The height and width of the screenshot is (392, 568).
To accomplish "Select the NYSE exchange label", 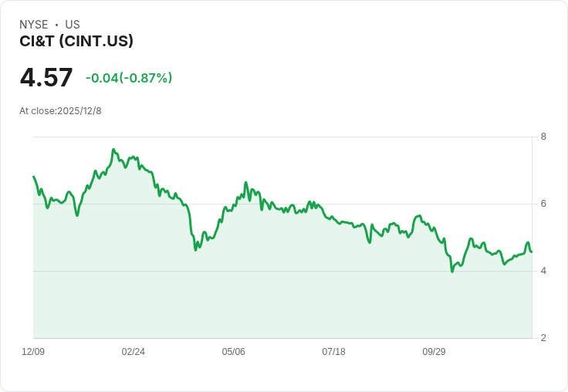I will click(34, 25).
